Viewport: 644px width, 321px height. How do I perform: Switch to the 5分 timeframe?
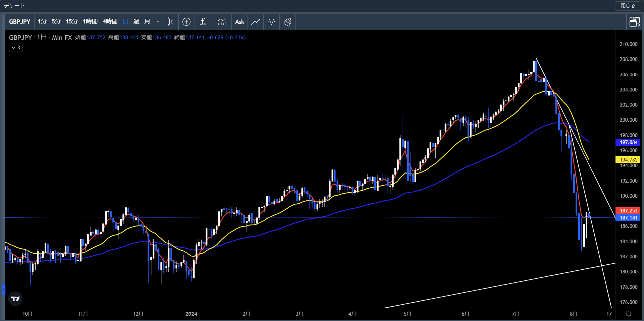pos(56,22)
